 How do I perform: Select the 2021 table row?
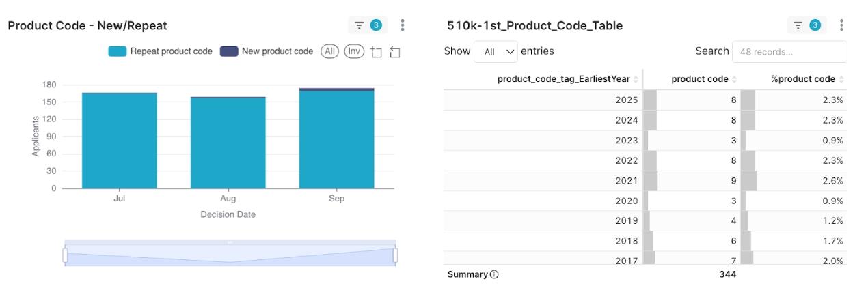(x=645, y=181)
